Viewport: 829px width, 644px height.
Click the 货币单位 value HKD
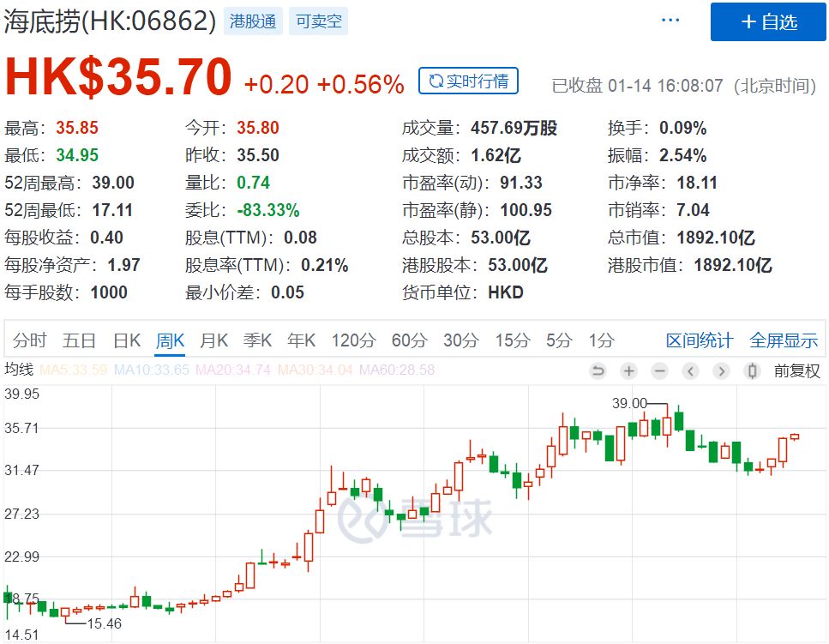click(506, 292)
